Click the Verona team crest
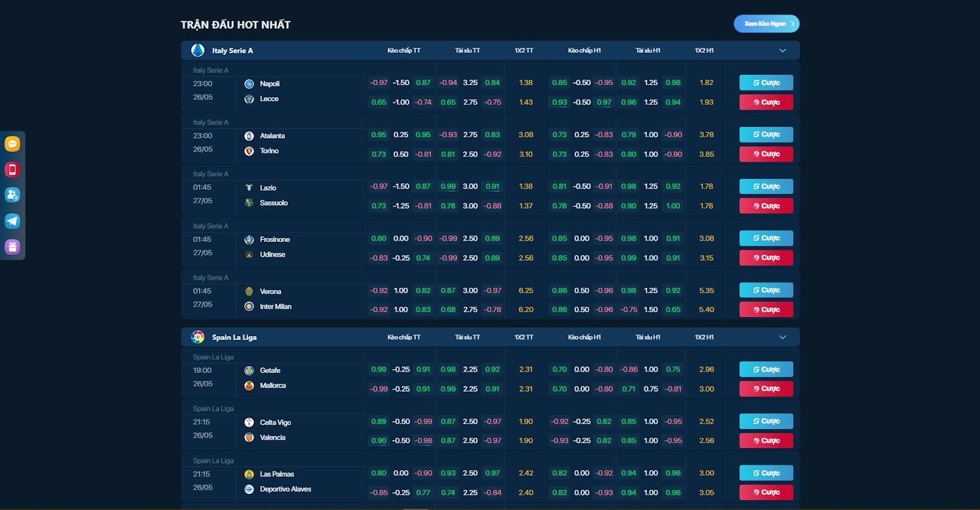Viewport: 980px width, 510px height. click(x=249, y=291)
